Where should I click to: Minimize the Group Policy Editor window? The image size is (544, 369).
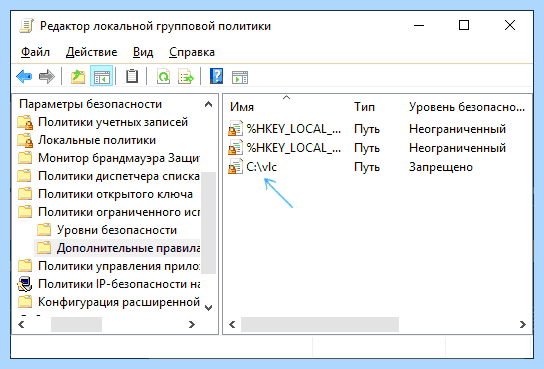coord(419,26)
